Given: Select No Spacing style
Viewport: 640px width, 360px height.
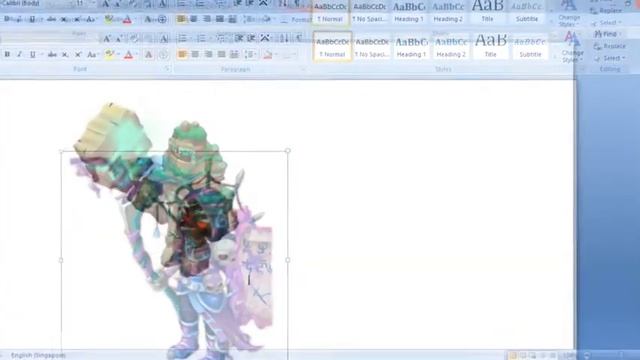Looking at the screenshot, I should pos(371,47).
